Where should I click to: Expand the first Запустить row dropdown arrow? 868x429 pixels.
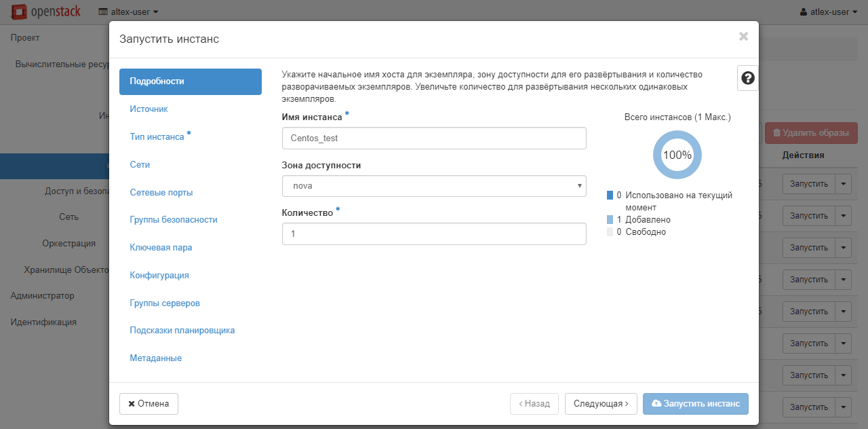[x=843, y=183]
